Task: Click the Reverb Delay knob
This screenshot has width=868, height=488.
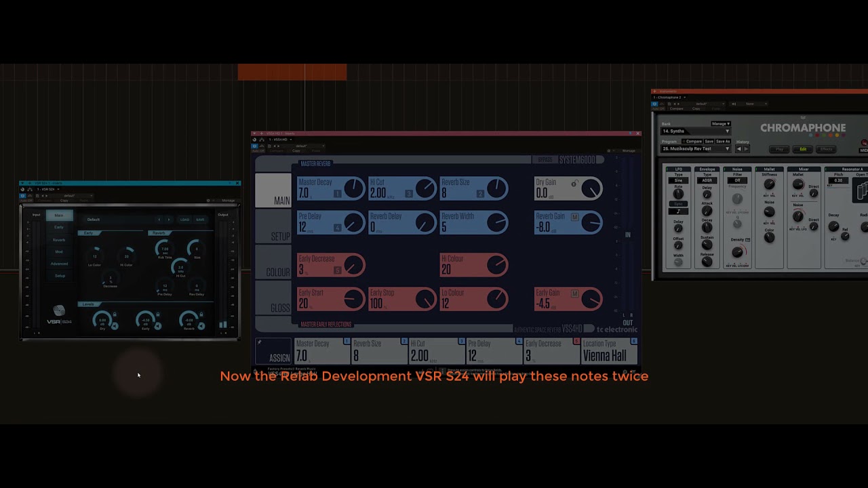Action: point(425,222)
